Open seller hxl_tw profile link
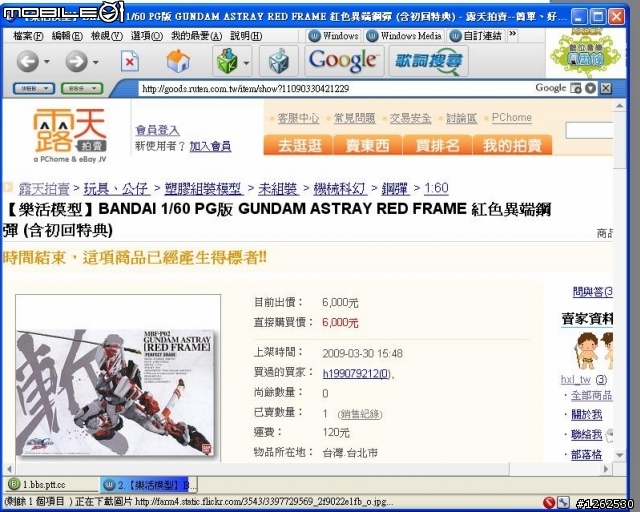The width and height of the screenshot is (640, 512). coord(576,379)
